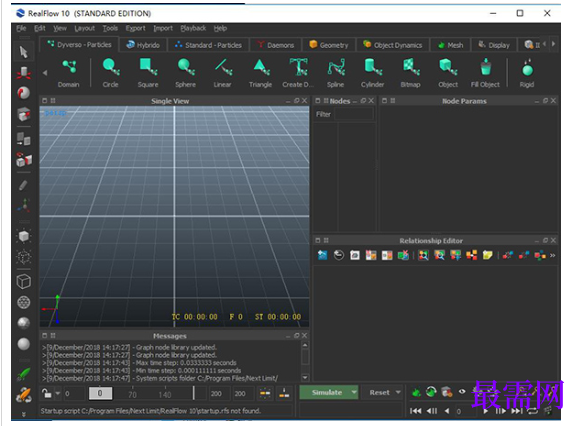Viewport: 583px width, 426px height.
Task: Undock the Single View panel
Action: tap(296, 101)
